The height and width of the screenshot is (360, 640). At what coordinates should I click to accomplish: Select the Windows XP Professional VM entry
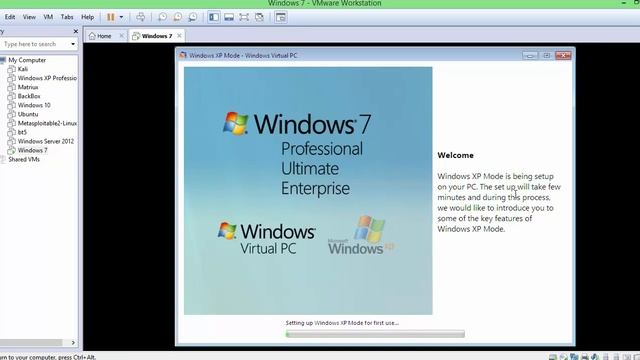pos(42,78)
